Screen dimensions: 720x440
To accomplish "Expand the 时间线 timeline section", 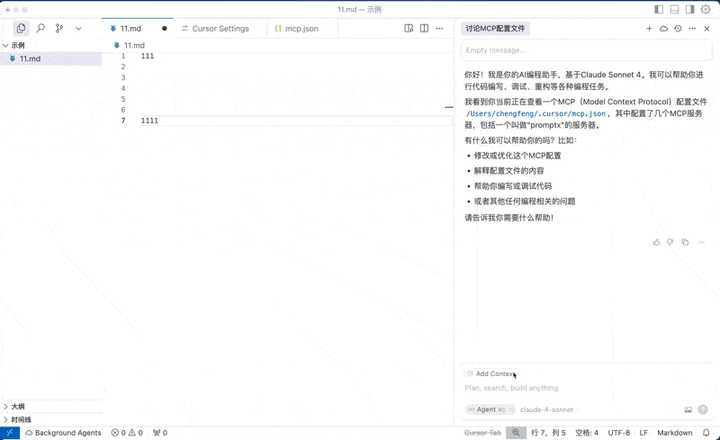I will 20,419.
